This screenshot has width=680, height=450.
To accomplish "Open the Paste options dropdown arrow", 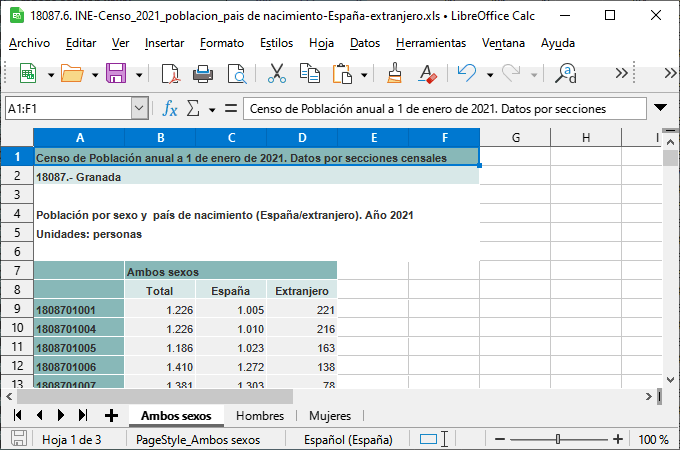I will [x=365, y=74].
